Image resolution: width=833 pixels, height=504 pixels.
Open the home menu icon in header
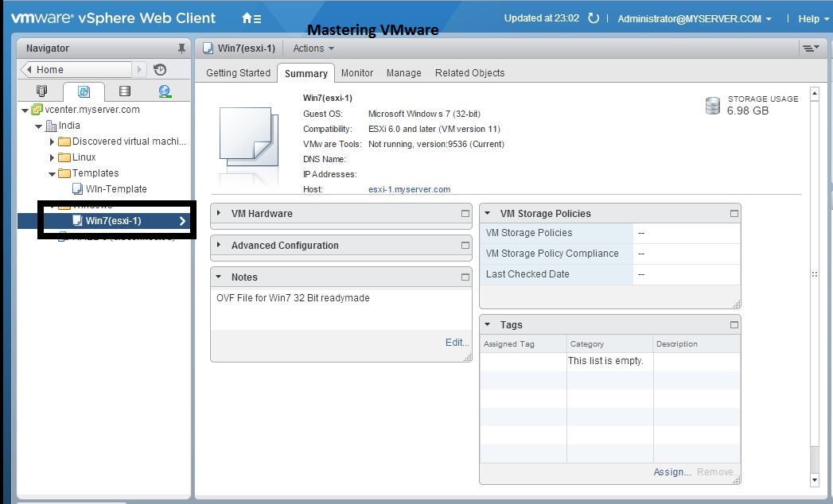click(x=251, y=18)
